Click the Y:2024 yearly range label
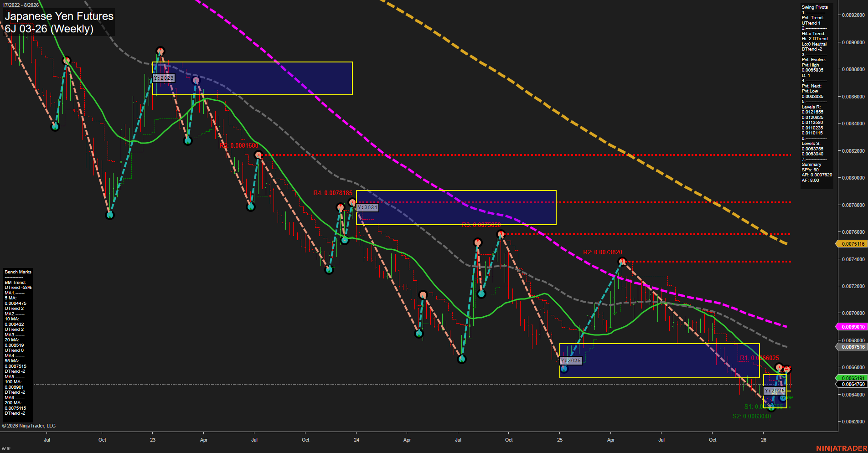The width and height of the screenshot is (868, 453). (367, 207)
